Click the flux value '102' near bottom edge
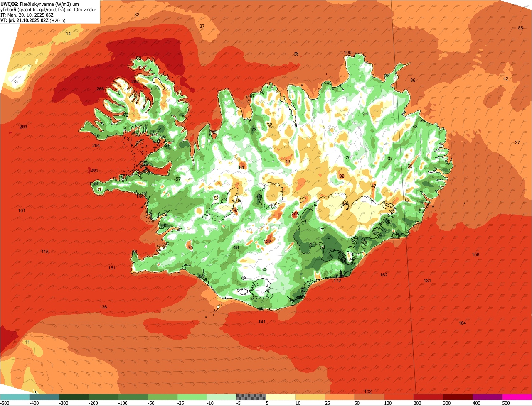Screen dimensions: 532x406 click(x=368, y=391)
